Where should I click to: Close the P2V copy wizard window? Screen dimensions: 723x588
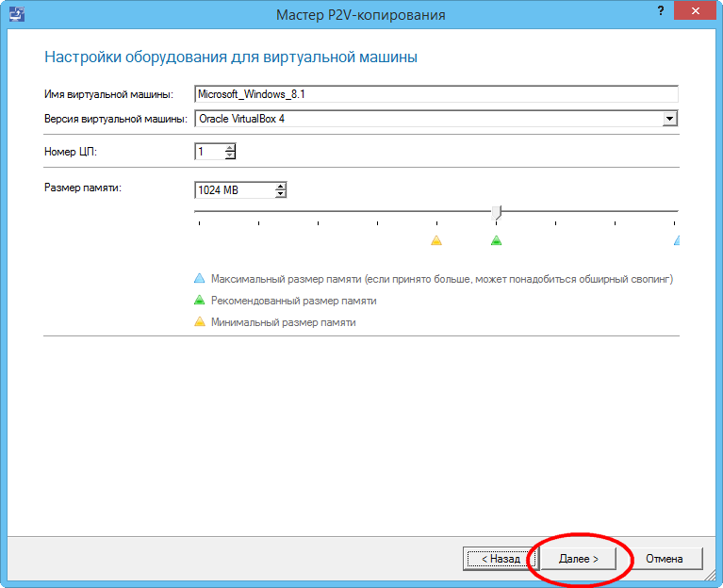[695, 10]
